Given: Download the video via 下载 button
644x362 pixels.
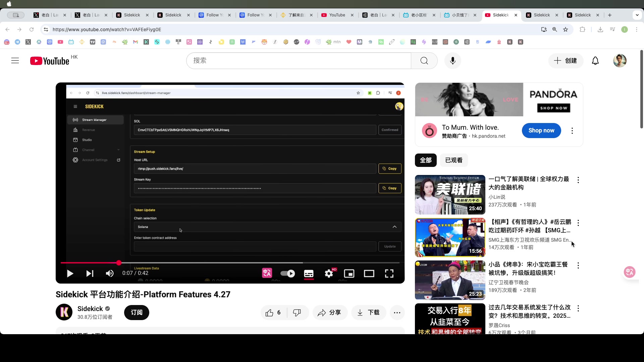Looking at the screenshot, I should click(x=369, y=313).
